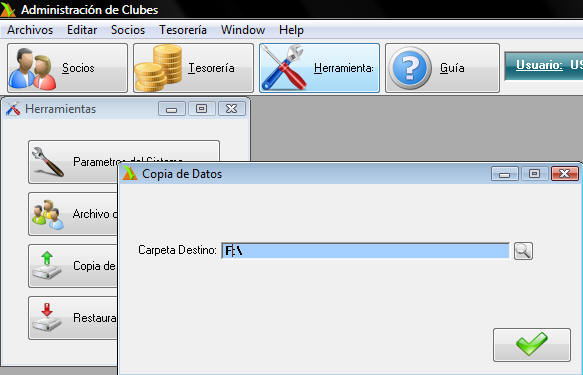Viewport: 583px width, 375px height.
Task: Open the Socios toolbar button
Action: pyautogui.click(x=67, y=68)
